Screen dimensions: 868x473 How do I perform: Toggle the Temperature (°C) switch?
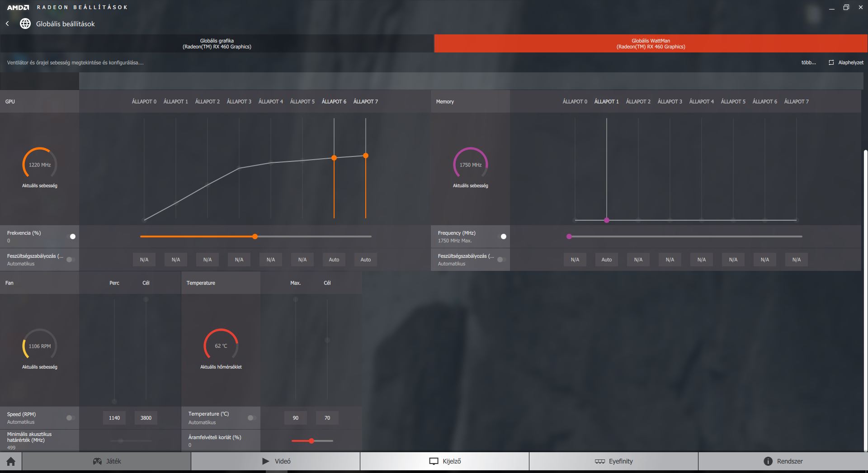pos(252,418)
